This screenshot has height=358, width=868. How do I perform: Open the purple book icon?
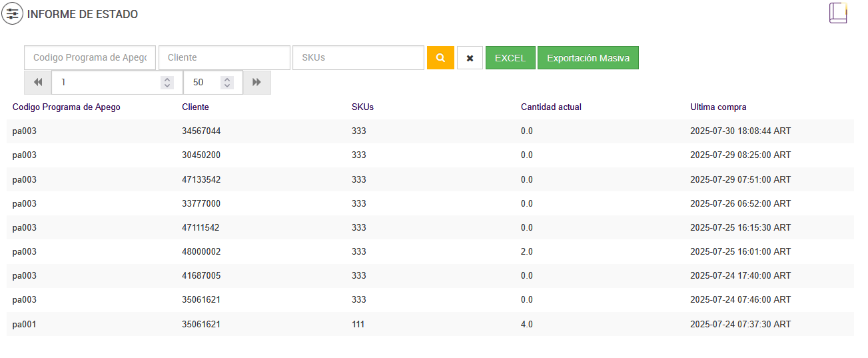point(837,13)
